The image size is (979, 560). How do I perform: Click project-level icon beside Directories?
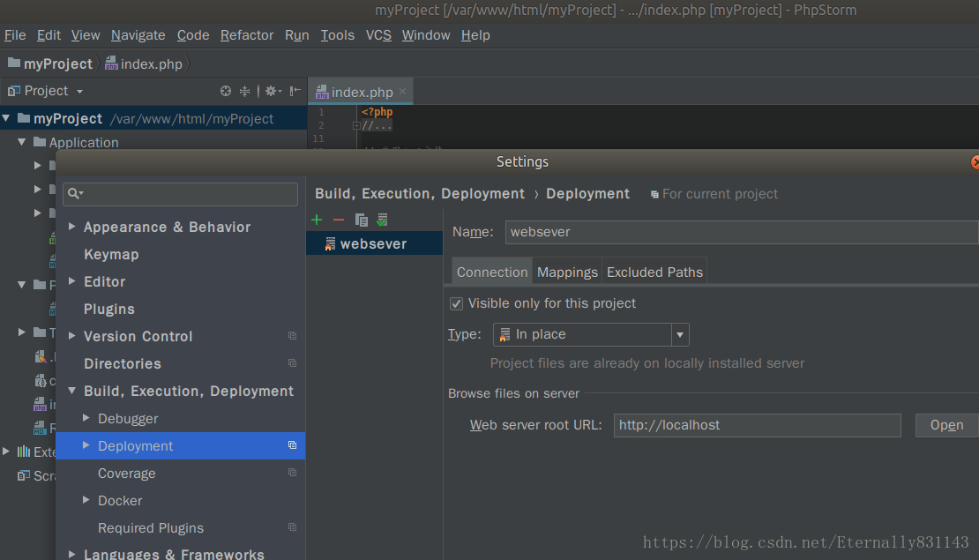click(x=292, y=363)
